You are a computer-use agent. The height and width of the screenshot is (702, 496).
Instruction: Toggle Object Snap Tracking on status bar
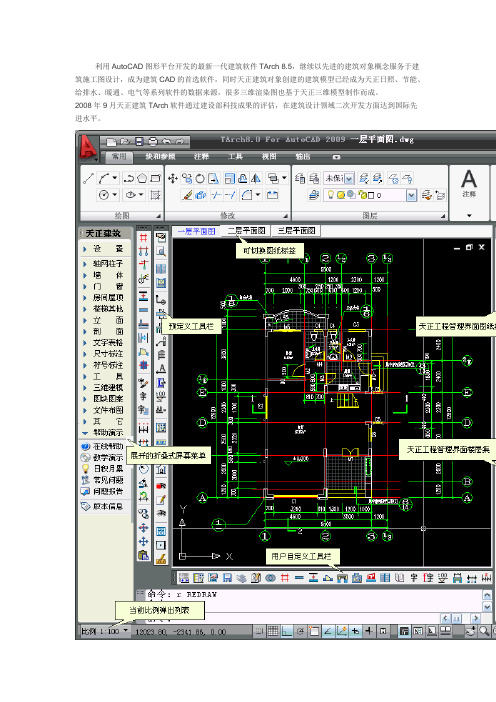(328, 632)
